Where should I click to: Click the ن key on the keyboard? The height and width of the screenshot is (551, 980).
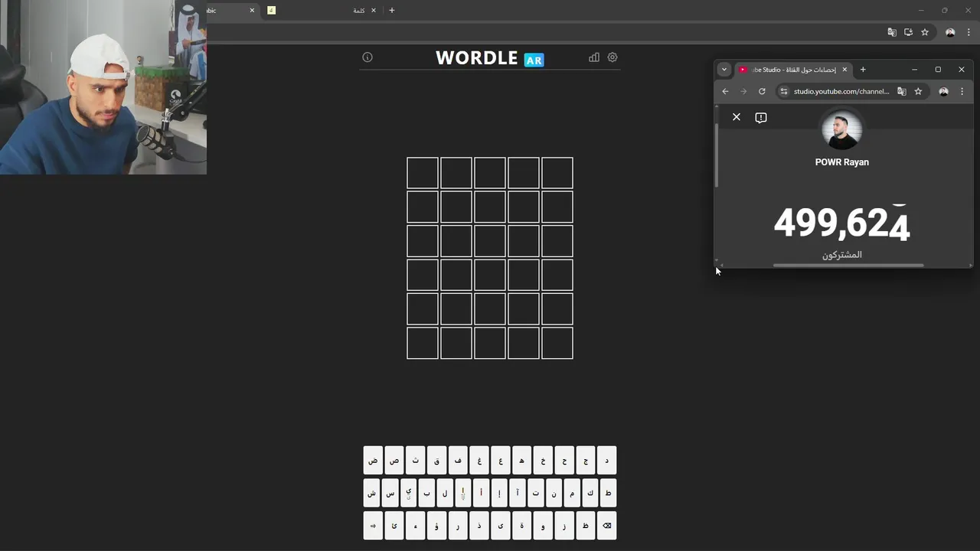pos(554,493)
